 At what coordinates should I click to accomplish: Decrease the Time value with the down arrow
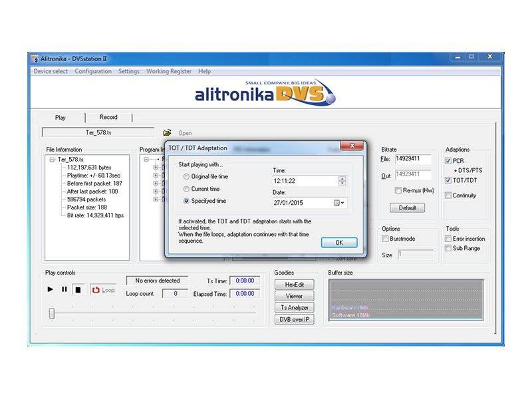point(342,184)
